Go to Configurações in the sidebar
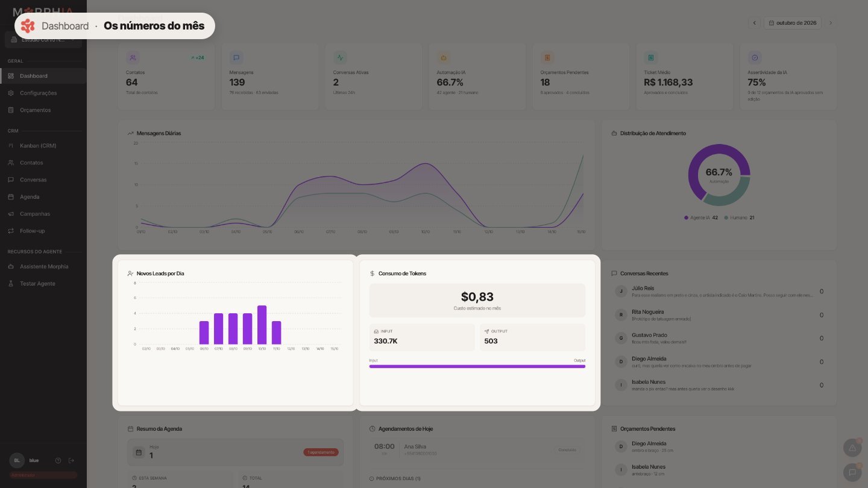Viewport: 868px width, 488px height. 43,93
